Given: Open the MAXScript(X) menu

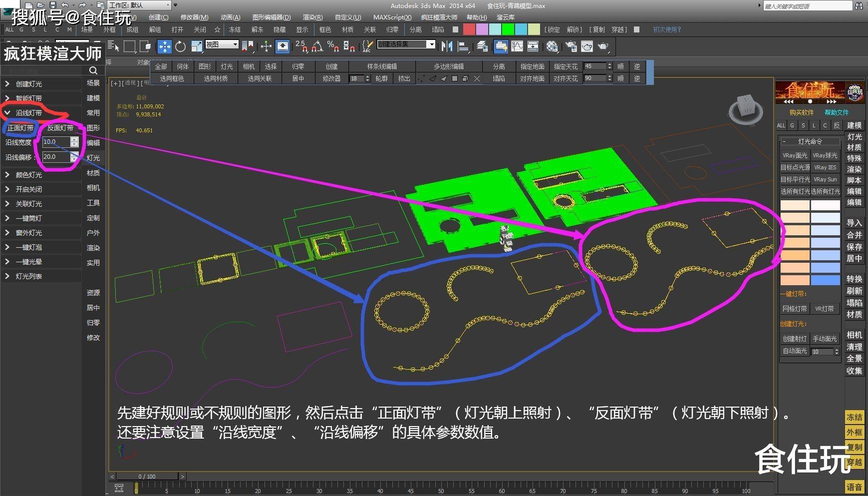Looking at the screenshot, I should 392,17.
